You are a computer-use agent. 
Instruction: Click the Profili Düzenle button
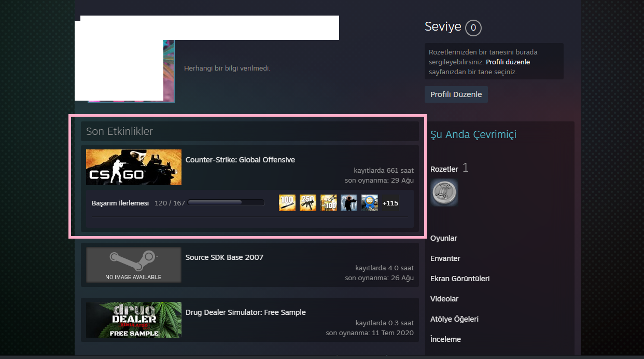click(456, 94)
